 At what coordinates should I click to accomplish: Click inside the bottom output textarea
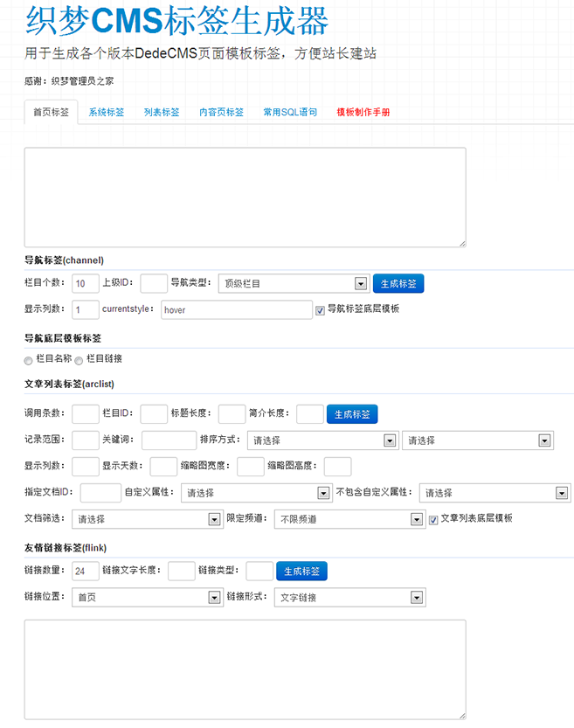click(x=245, y=669)
